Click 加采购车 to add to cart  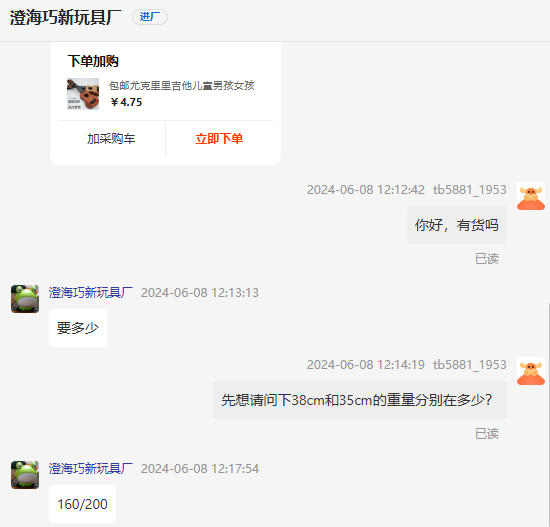pos(111,139)
